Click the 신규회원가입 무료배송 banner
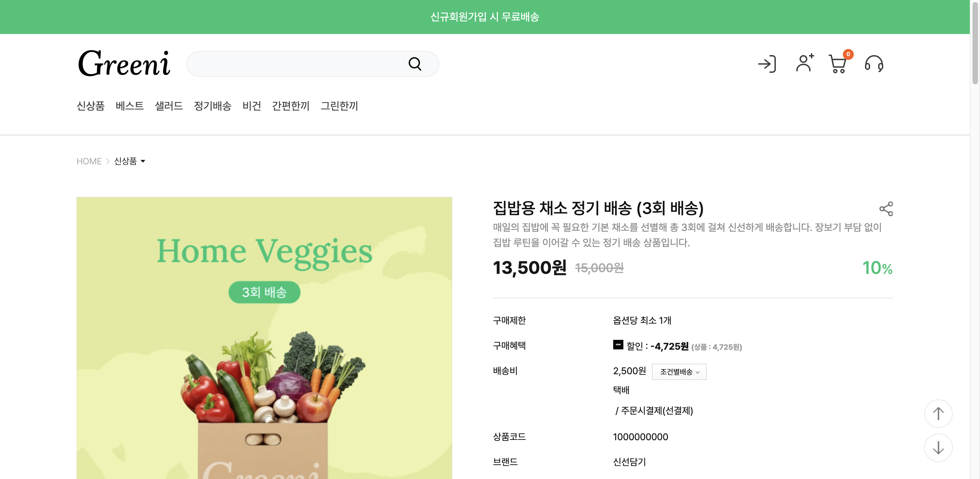 click(x=485, y=17)
